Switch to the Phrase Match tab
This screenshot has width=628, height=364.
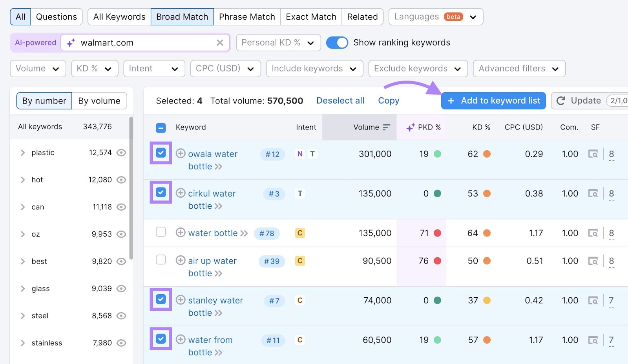tap(247, 16)
